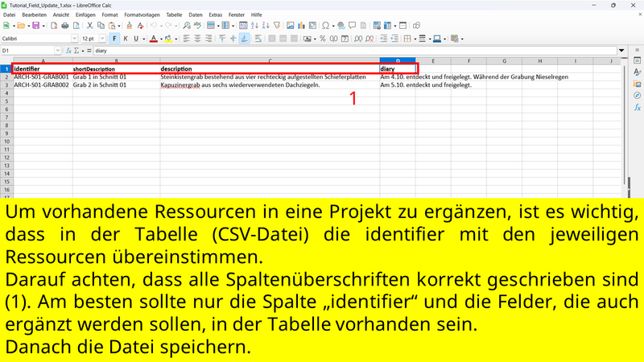Open Find & Replace magnifier icon
Screen dimensions: 644x362
pyautogui.click(x=187, y=26)
